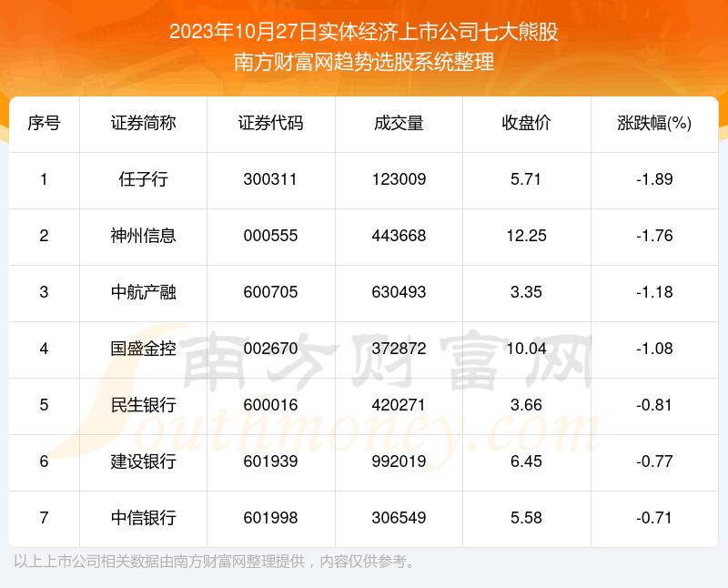Click the '证券代码' column header

(270, 124)
